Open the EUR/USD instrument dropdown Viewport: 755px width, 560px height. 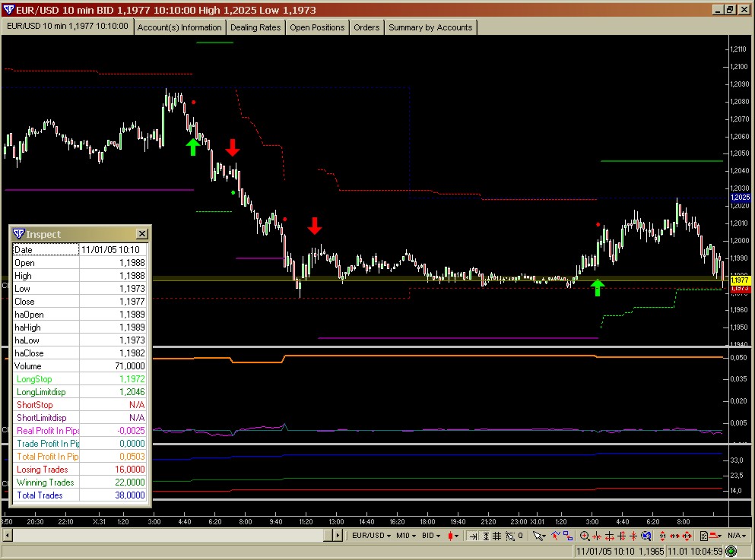pos(371,536)
